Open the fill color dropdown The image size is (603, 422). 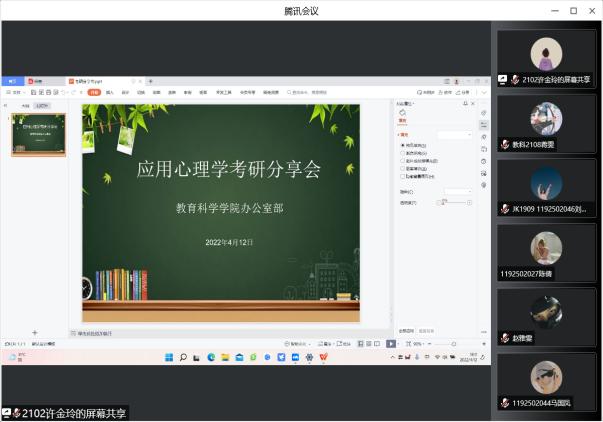(x=458, y=190)
